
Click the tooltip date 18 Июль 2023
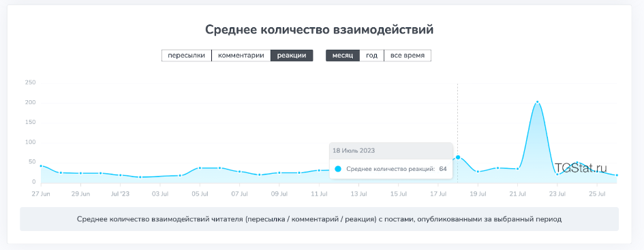tap(353, 151)
